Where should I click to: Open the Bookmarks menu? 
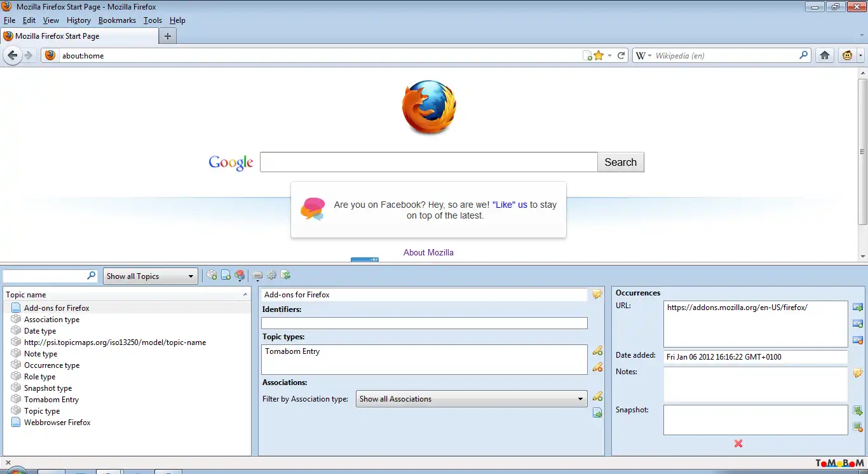(117, 20)
